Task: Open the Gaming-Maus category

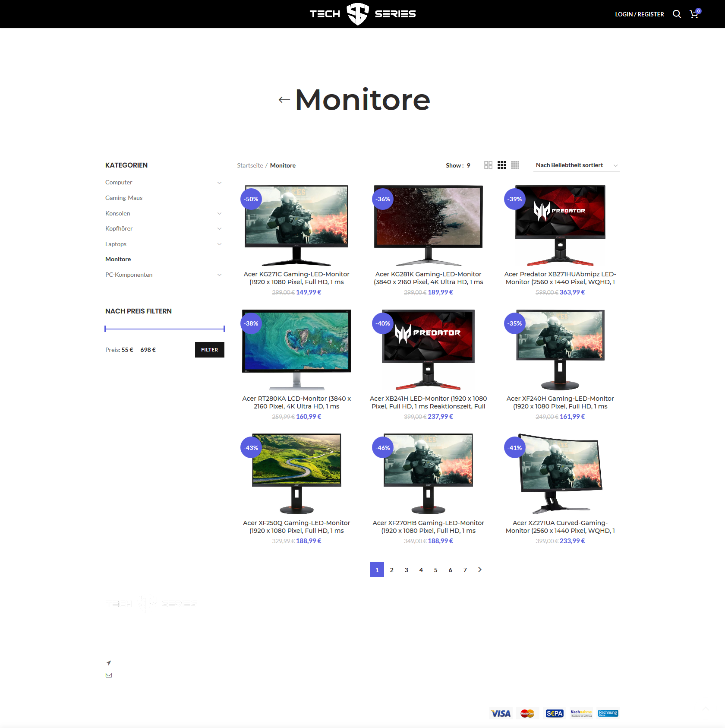Action: click(124, 198)
